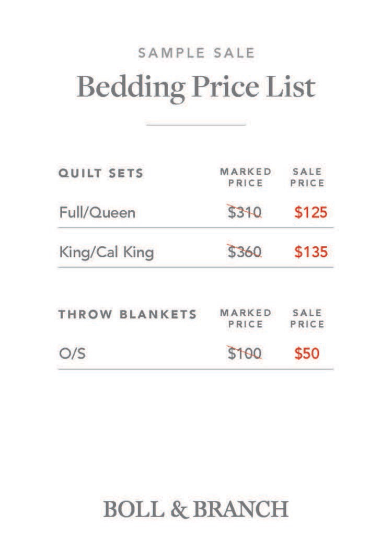
Task: Click the red $50 sale price
Action: tap(307, 354)
